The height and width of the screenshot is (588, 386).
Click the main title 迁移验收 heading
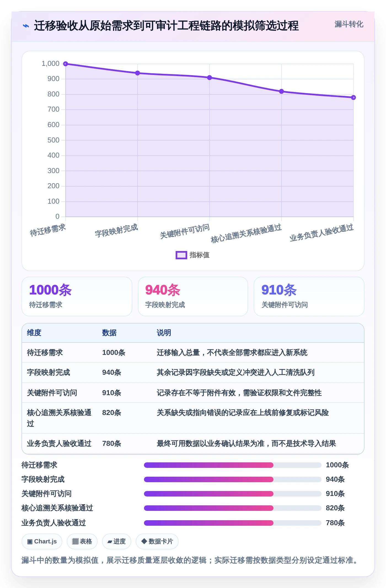[x=166, y=26]
